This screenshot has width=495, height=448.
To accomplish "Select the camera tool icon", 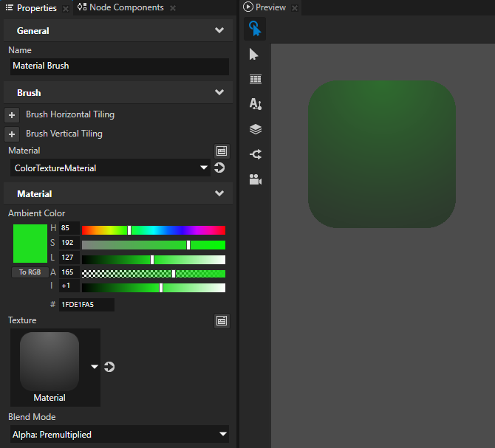I will pos(256,179).
